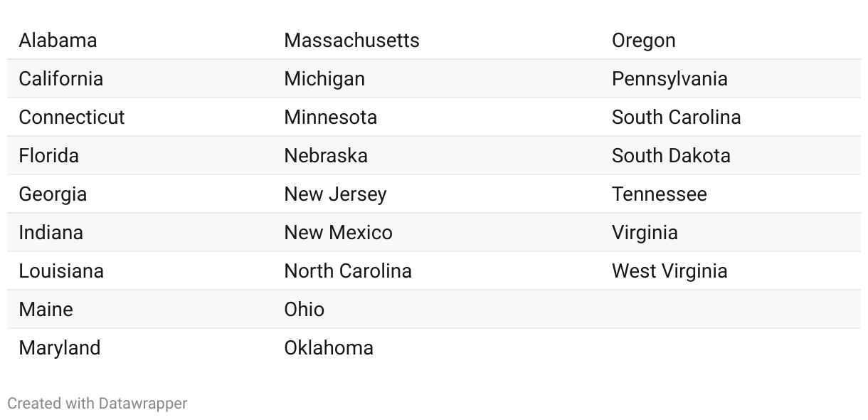Open the Created with Datawrapper link
This screenshot has width=868, height=420.
(97, 404)
